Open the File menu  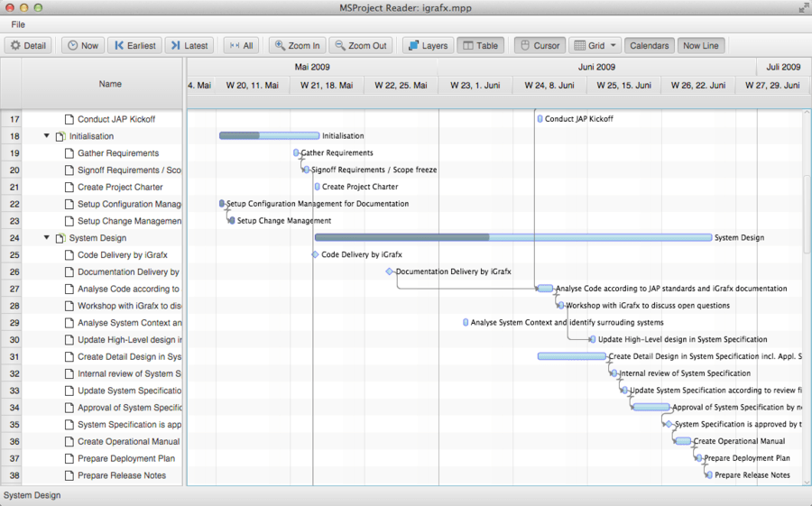click(18, 24)
